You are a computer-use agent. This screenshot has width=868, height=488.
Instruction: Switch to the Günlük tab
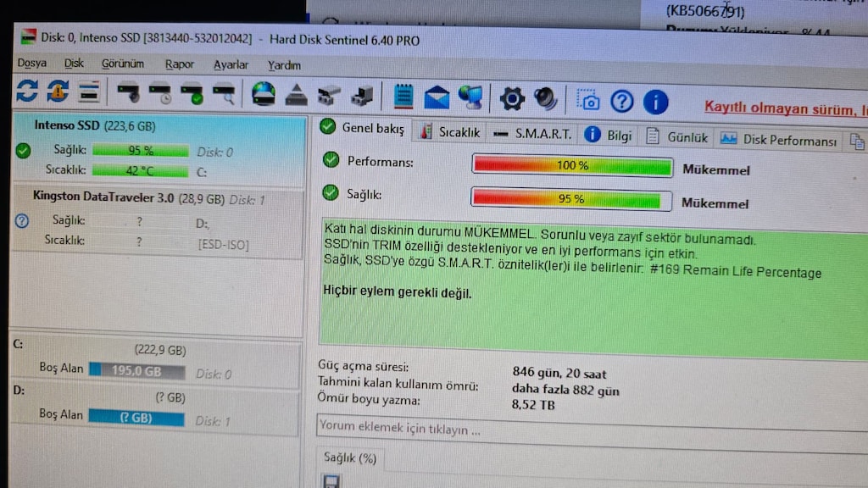676,137
